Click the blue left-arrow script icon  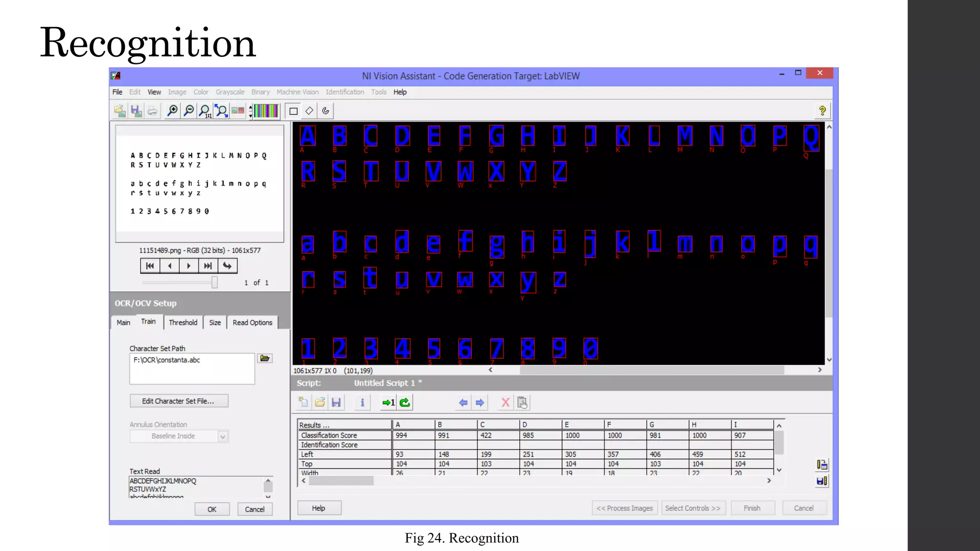click(463, 402)
